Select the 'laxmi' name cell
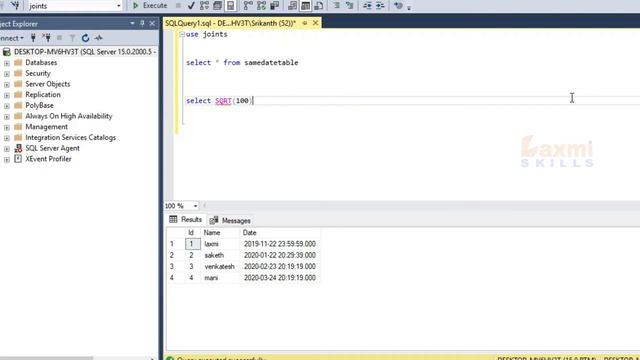The height and width of the screenshot is (360, 640). click(220, 244)
